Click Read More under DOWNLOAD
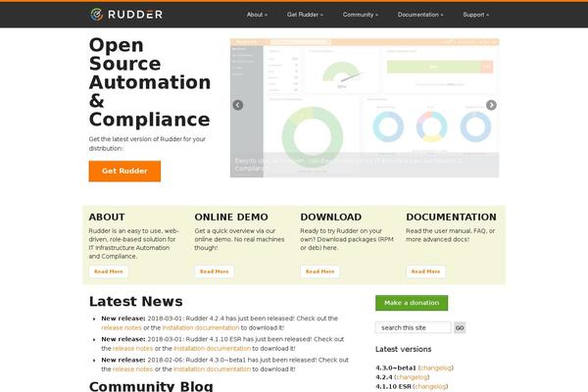Screen dimensions: 588x392 tap(319, 271)
